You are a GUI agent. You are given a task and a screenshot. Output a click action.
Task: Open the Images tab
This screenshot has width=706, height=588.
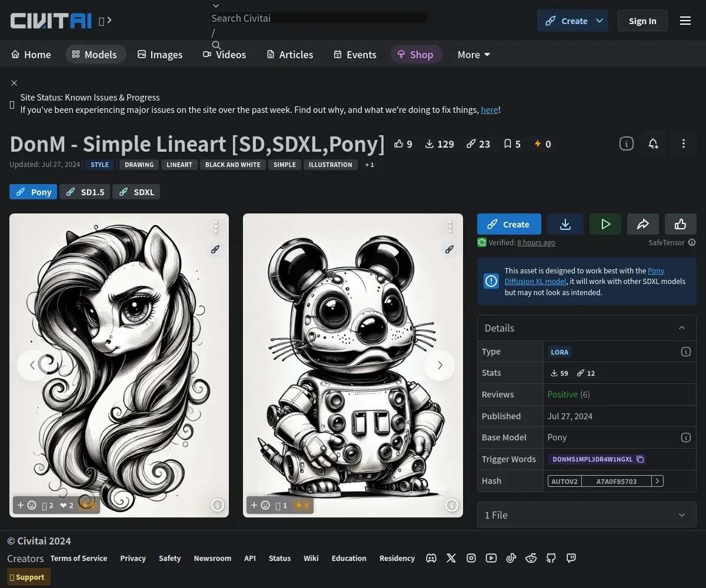pos(160,54)
